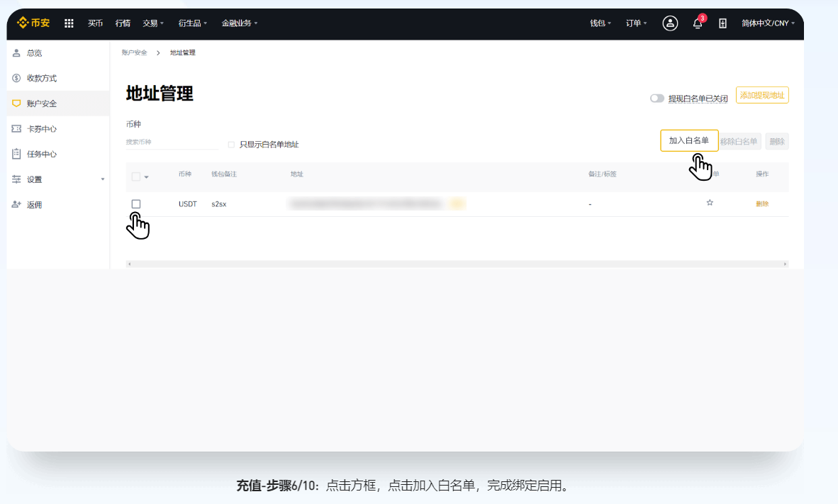
Task: Open 任务中心 in the sidebar
Action: (41, 154)
